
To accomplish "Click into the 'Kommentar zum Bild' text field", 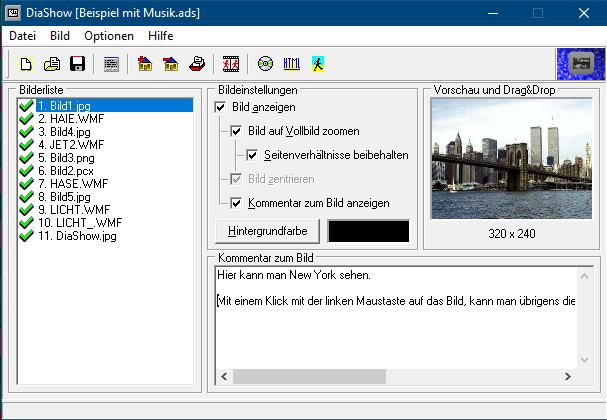I will point(390,330).
